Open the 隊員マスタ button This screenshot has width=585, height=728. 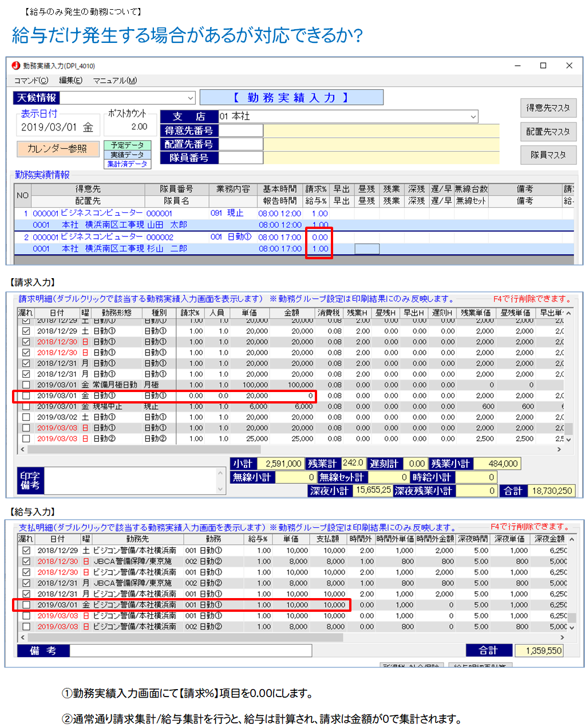[548, 155]
